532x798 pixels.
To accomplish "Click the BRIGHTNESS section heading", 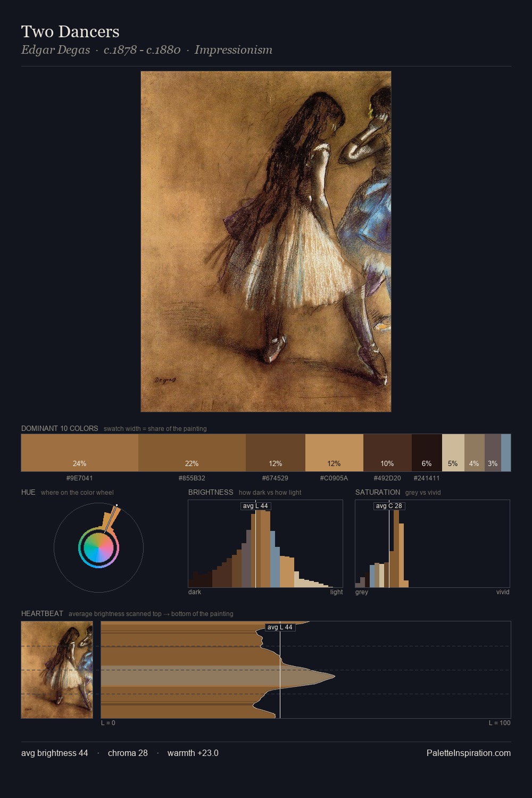I will pos(211,492).
